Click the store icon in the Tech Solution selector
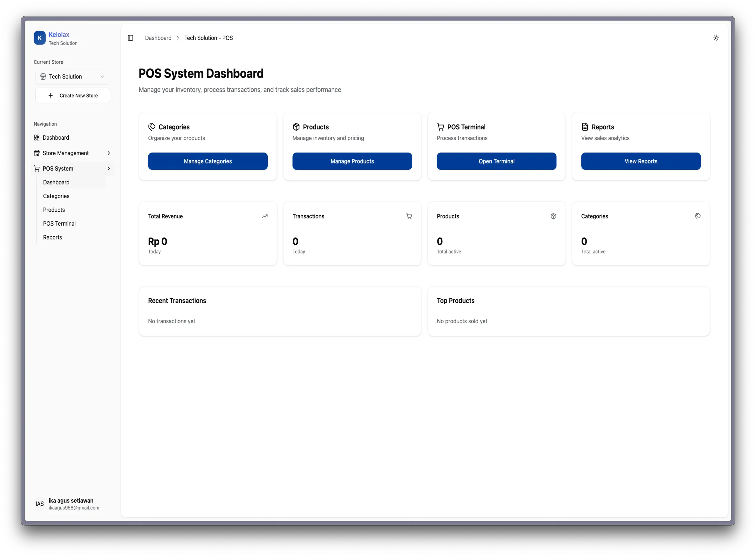 click(43, 77)
